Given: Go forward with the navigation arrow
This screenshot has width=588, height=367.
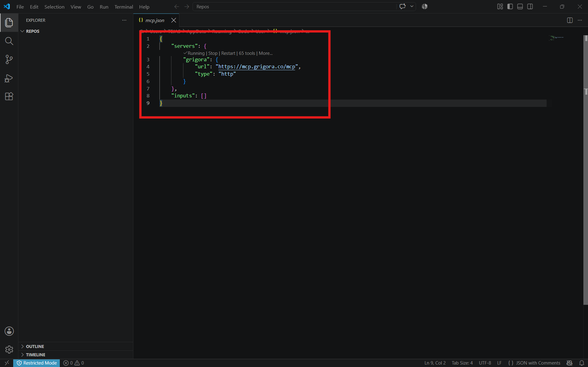Looking at the screenshot, I should point(187,7).
